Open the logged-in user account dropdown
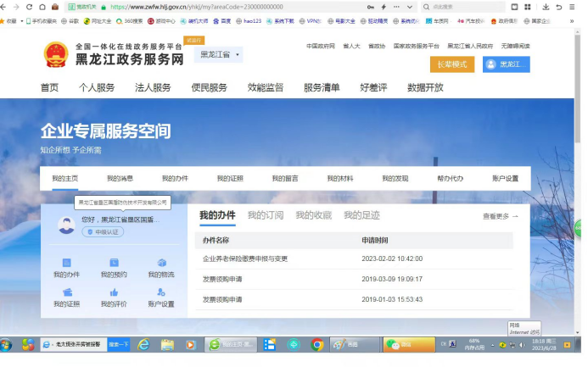Image resolution: width=588 pixels, height=367 pixels. coord(506,64)
